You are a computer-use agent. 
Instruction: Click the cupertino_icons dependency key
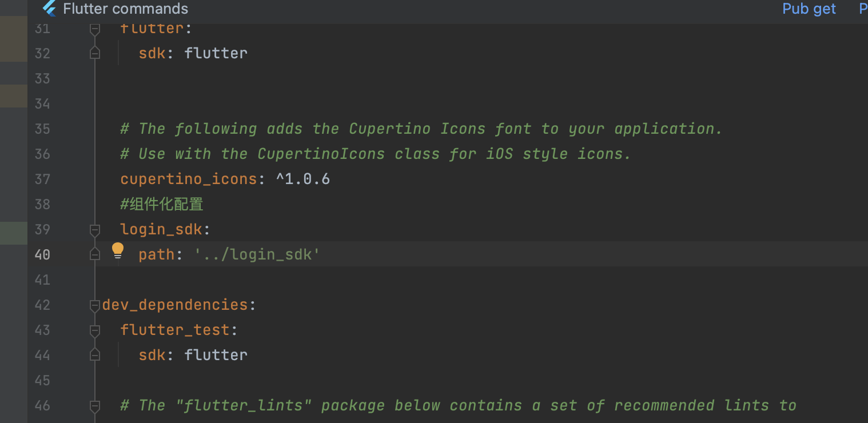pyautogui.click(x=189, y=179)
